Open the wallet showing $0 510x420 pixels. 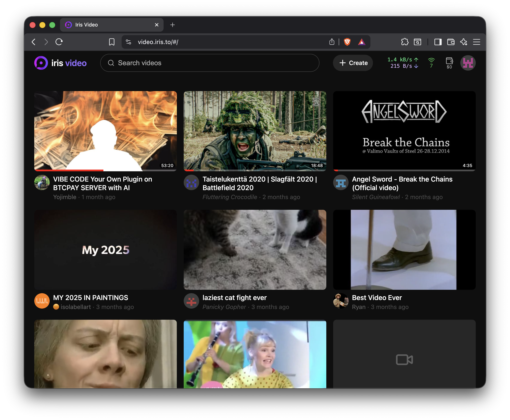click(449, 63)
